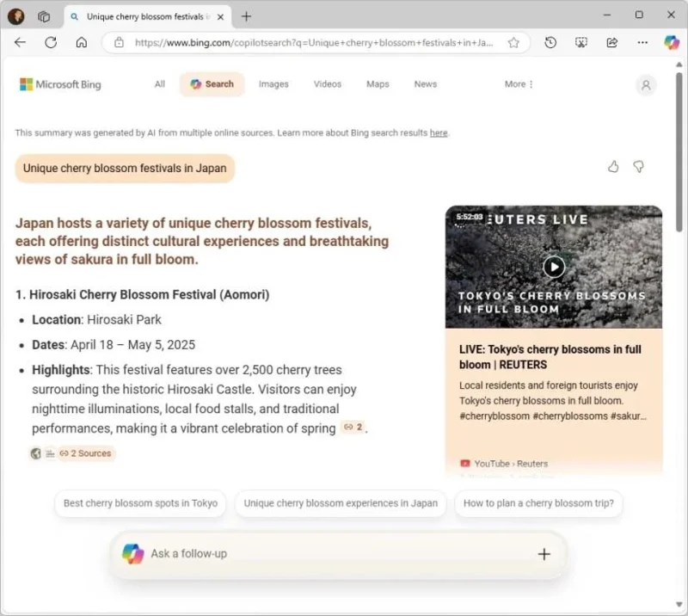
Task: Click the scrollbar down arrow
Action: click(679, 605)
